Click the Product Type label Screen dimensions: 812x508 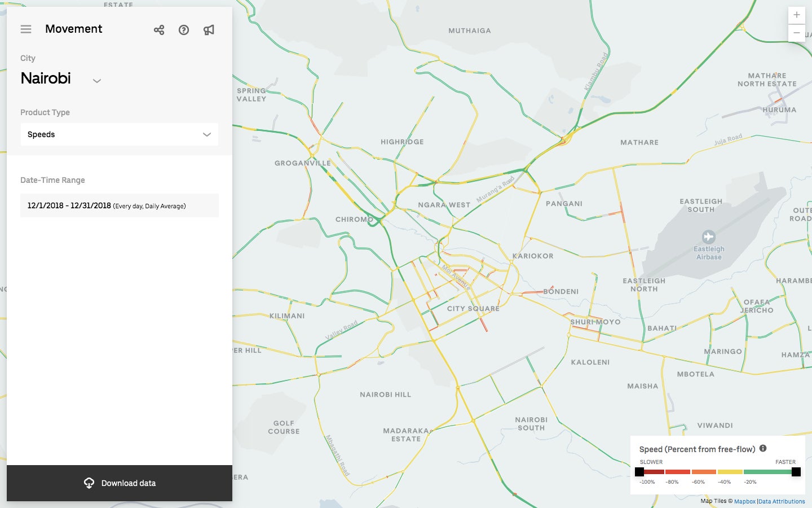coord(45,112)
